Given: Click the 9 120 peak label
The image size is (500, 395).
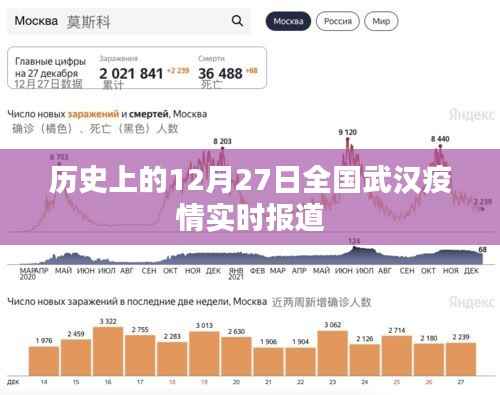Looking at the screenshot, I should 348,132.
